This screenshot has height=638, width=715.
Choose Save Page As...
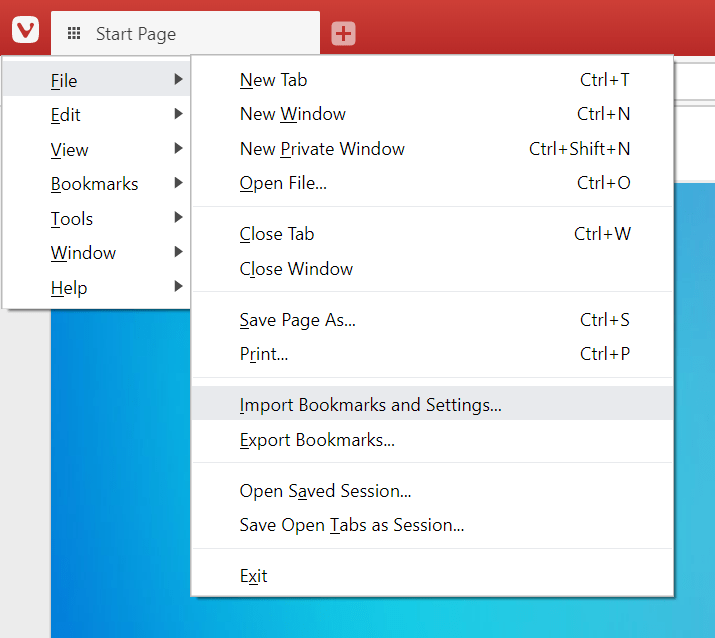click(x=432, y=320)
